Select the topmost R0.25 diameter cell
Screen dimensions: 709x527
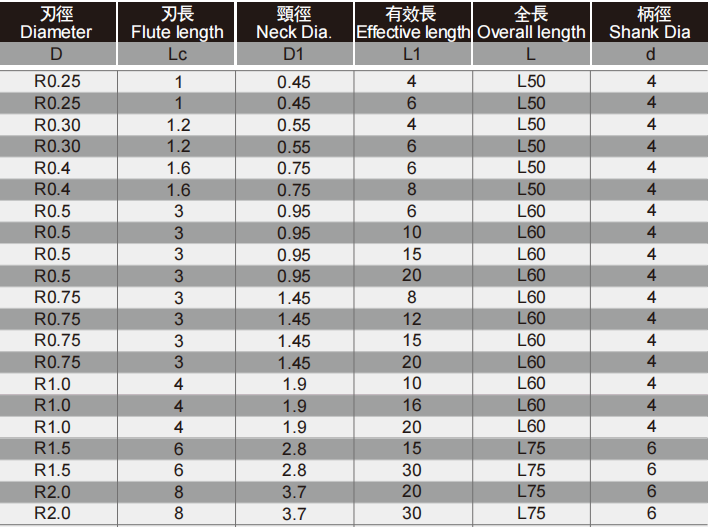(x=58, y=82)
